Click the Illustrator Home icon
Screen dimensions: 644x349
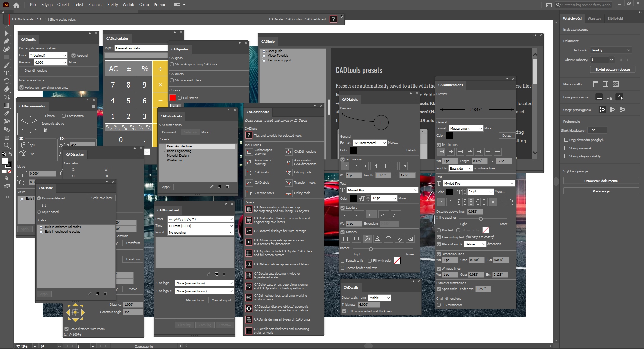(x=16, y=5)
